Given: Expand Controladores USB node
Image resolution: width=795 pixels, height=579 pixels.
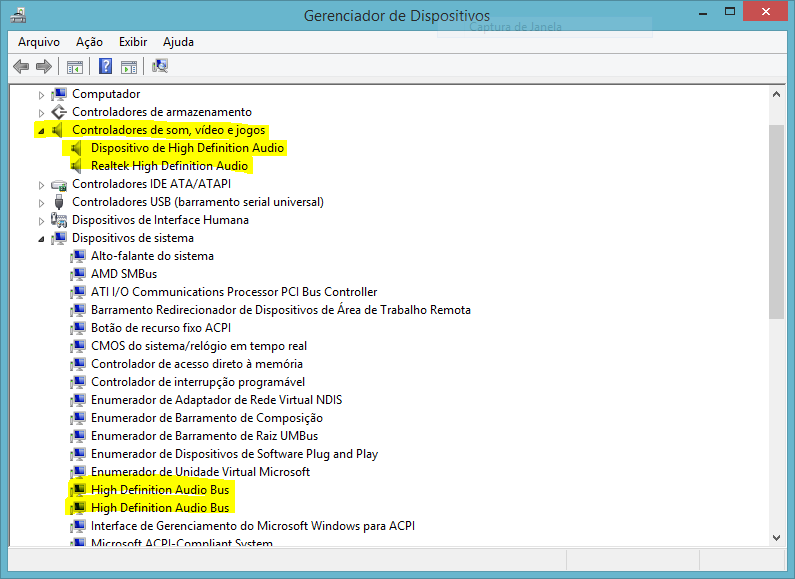Looking at the screenshot, I should [x=42, y=203].
